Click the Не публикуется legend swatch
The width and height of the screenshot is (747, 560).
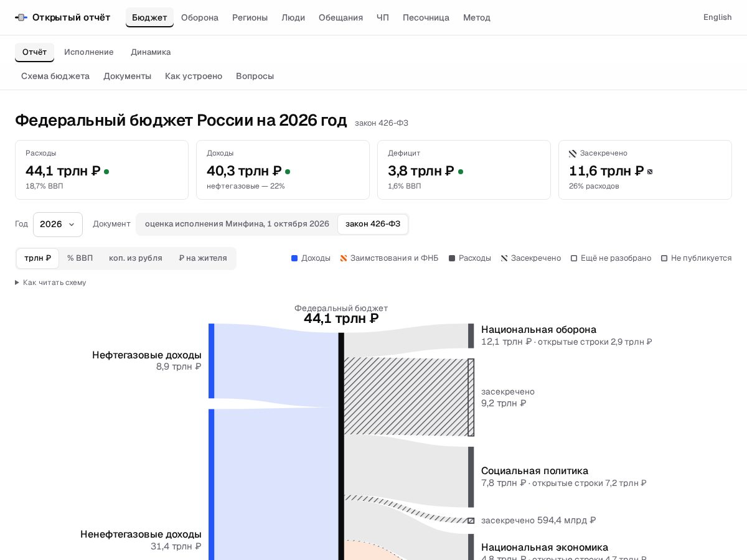click(x=664, y=258)
